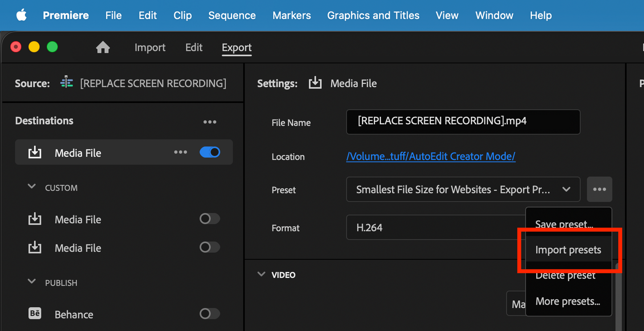Screen dimensions: 644x331
Task: Select the Export workspace tab
Action: click(237, 47)
